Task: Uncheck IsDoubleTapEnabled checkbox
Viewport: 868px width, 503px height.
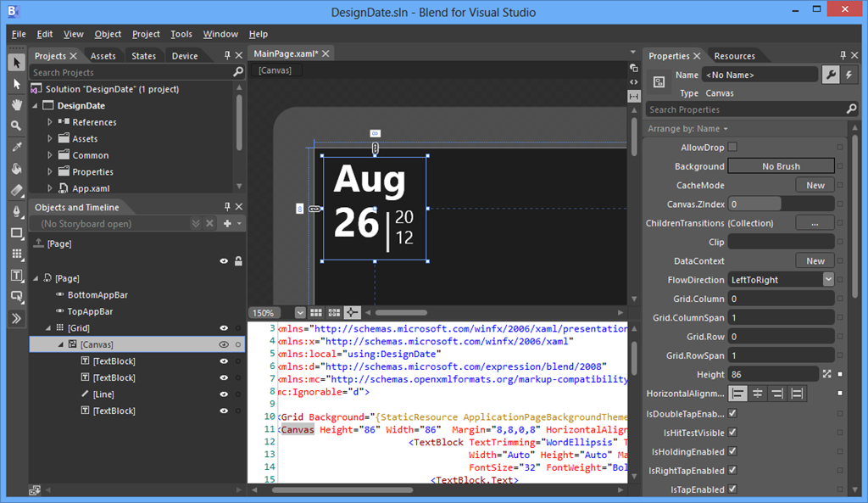Action: 732,413
